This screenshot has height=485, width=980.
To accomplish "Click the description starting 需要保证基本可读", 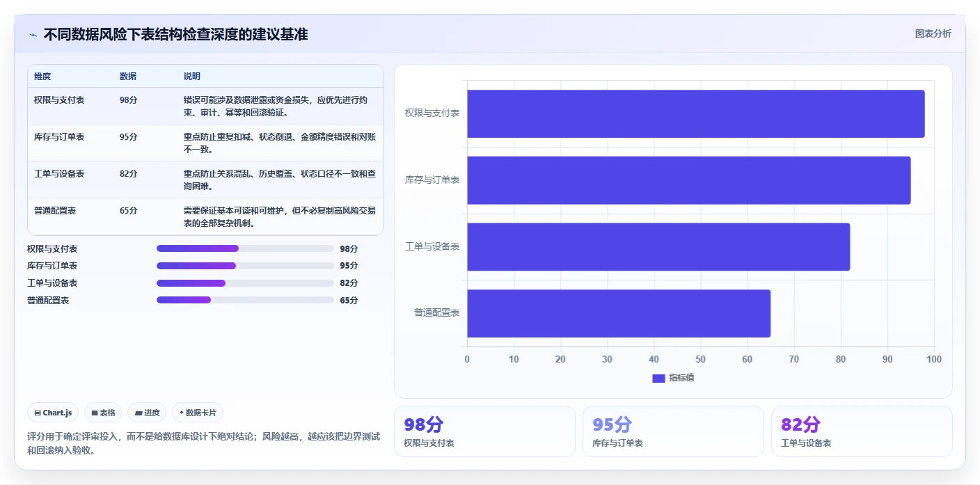I will [x=280, y=216].
